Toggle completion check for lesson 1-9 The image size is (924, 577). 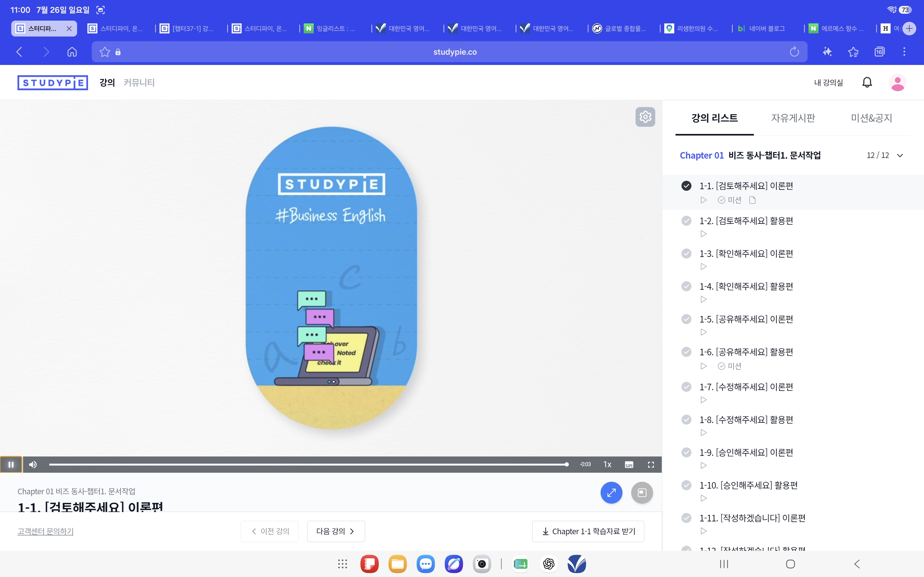pos(686,452)
